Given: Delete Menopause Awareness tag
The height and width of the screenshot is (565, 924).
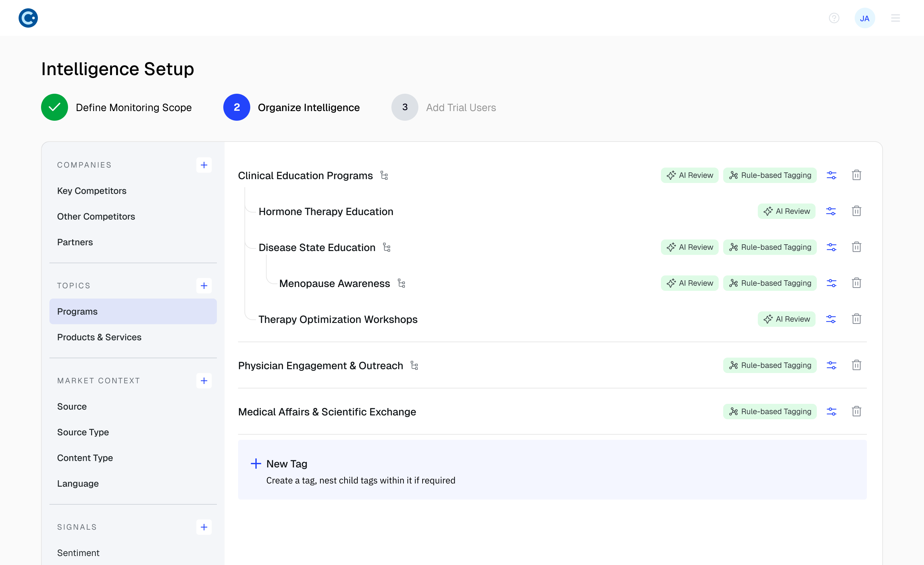Looking at the screenshot, I should click(857, 283).
